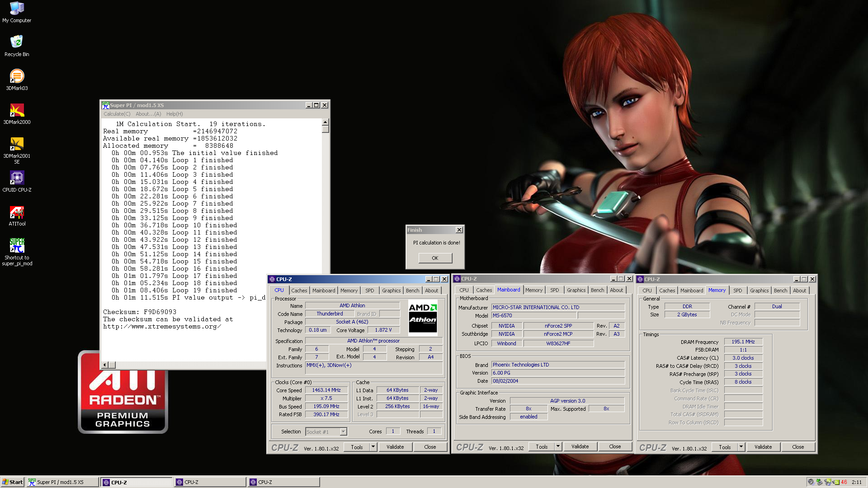Open Memory tab in first CPU-Z window
Image resolution: width=868 pixels, height=488 pixels.
click(x=349, y=291)
